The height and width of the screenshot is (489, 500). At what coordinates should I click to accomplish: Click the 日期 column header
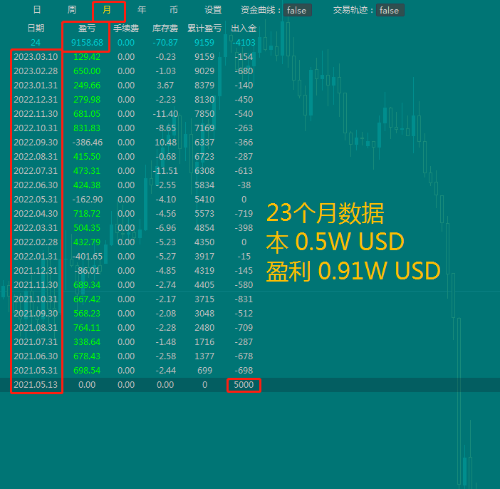[x=36, y=28]
